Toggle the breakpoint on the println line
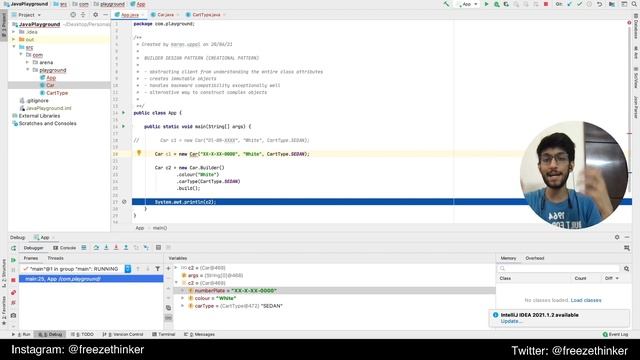Screen dimensions: 640x360 [x=124, y=202]
